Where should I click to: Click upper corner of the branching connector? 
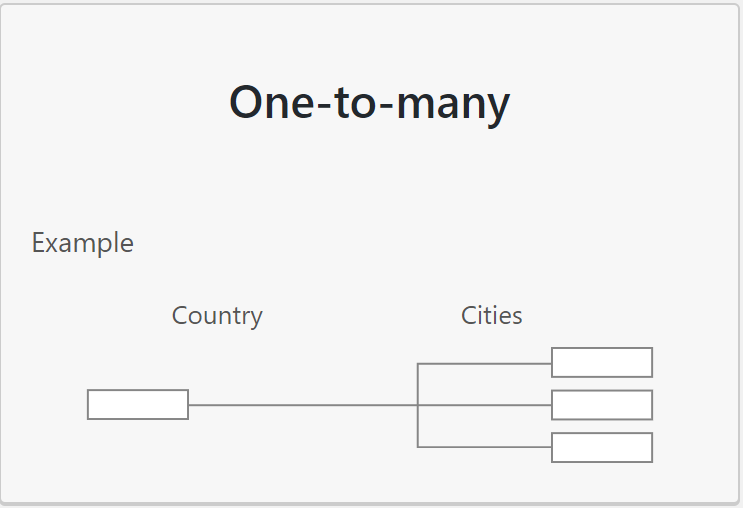(x=417, y=364)
